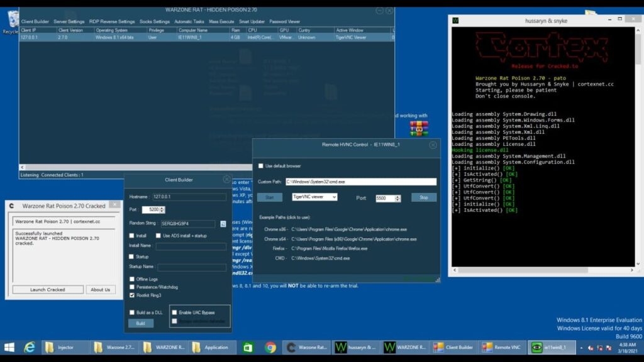Switch to Warzone Rat launcher taskbar item
The width and height of the screenshot is (644, 362).
[x=307, y=347]
